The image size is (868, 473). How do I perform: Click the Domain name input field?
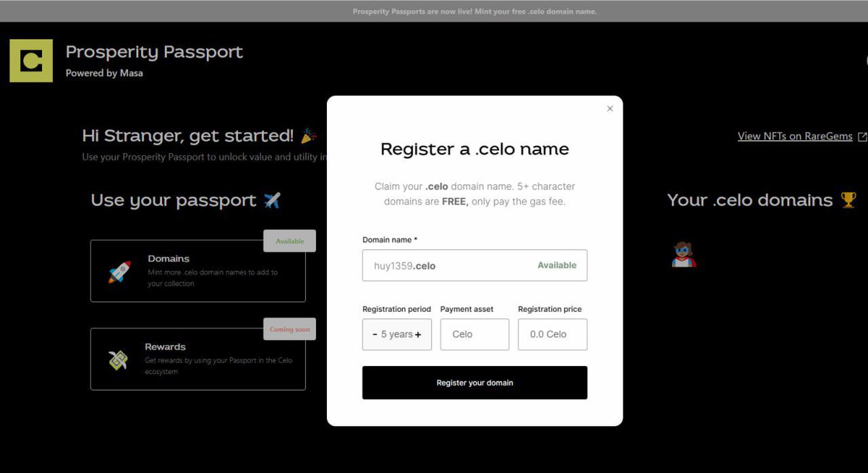(475, 265)
